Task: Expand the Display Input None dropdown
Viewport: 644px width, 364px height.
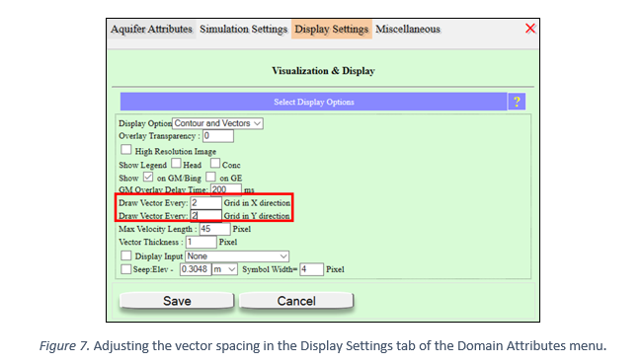Action: pos(237,256)
